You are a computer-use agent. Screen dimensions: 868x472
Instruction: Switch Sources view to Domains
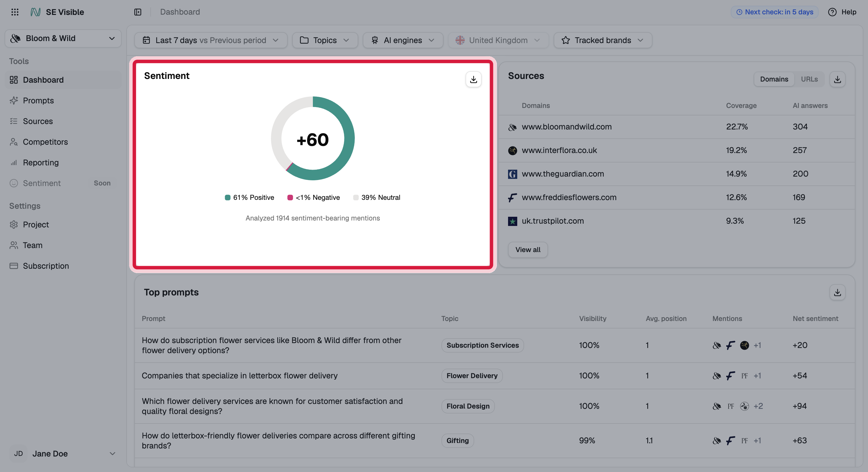pos(774,79)
